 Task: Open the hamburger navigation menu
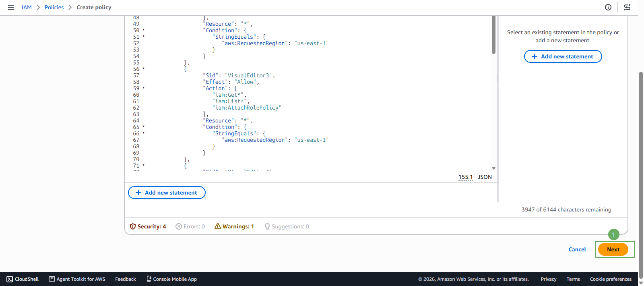point(11,7)
